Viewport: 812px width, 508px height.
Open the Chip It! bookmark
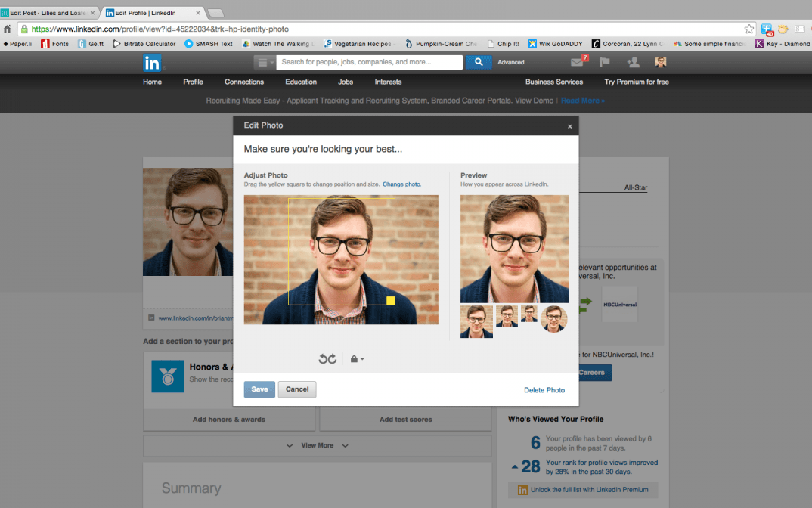pos(503,44)
